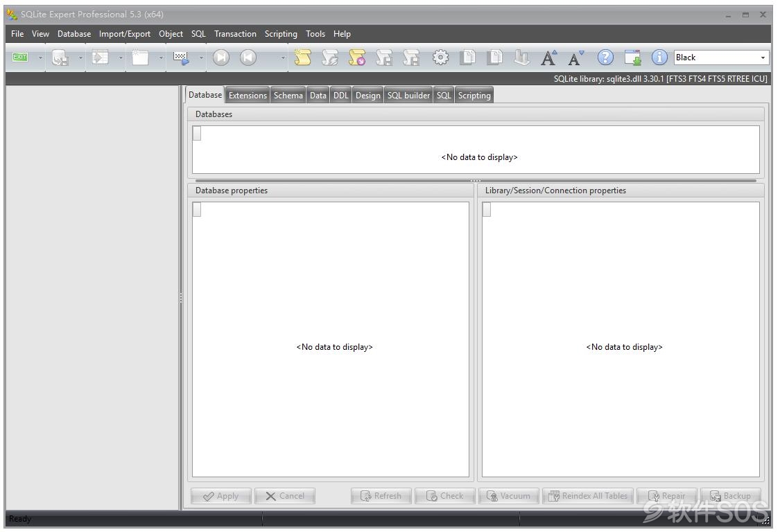Click the document icon right after the gear

[x=467, y=57]
